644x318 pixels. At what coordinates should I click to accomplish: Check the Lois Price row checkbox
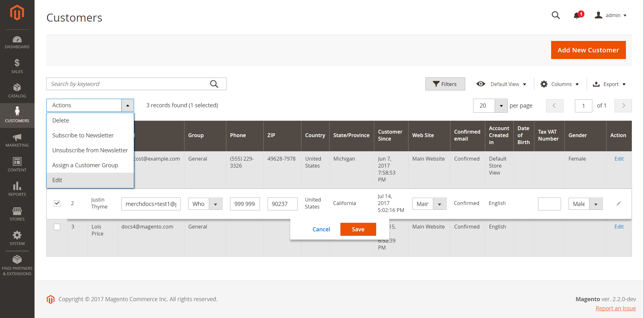click(x=57, y=227)
